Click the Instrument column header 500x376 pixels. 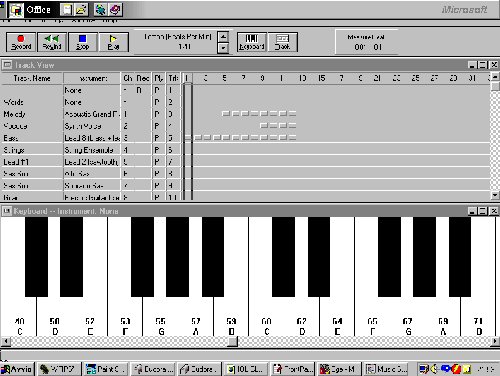point(92,78)
